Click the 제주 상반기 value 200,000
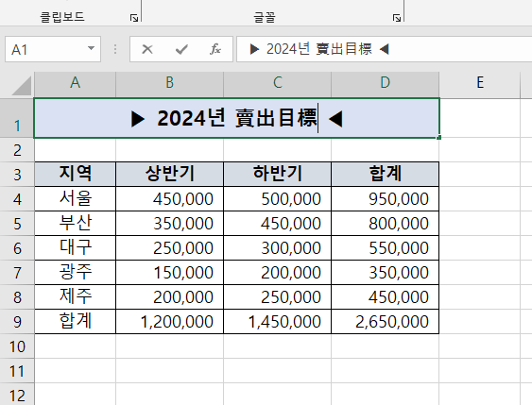532x405 pixels. [x=170, y=296]
